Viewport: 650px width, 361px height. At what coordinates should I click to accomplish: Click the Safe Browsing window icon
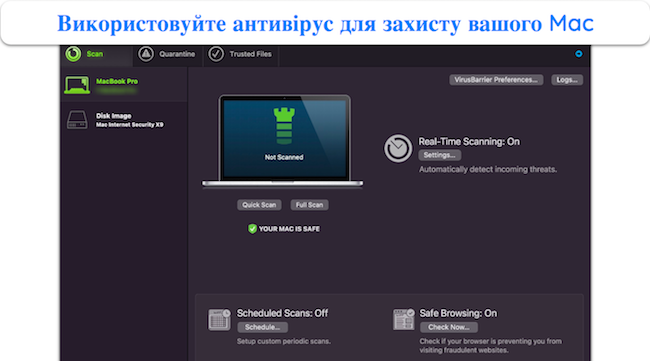pyautogui.click(x=403, y=320)
